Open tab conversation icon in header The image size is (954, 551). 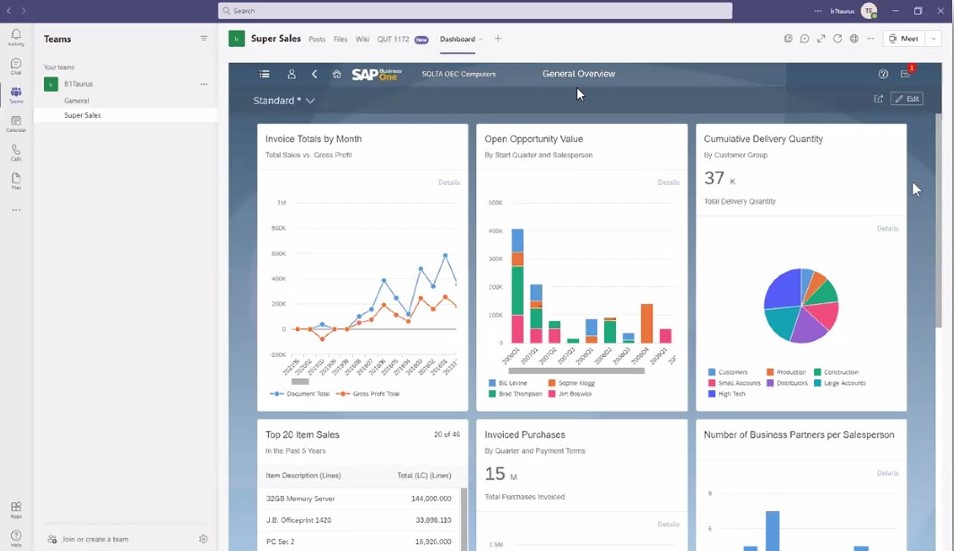coord(804,38)
